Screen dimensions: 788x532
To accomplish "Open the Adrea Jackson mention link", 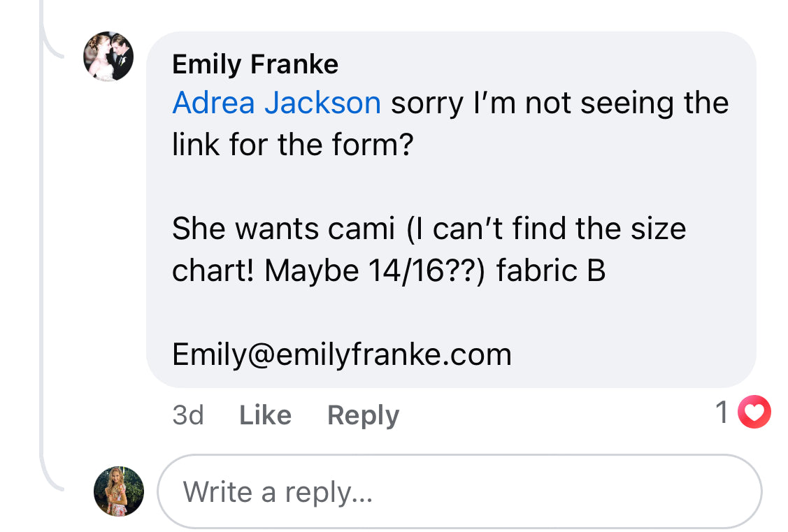I will [276, 103].
